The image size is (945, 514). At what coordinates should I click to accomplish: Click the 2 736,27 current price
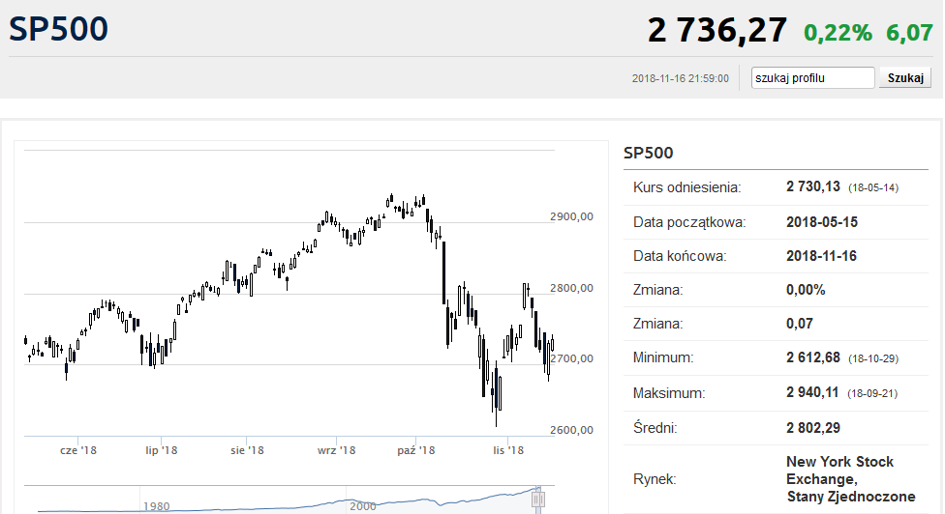tap(717, 30)
